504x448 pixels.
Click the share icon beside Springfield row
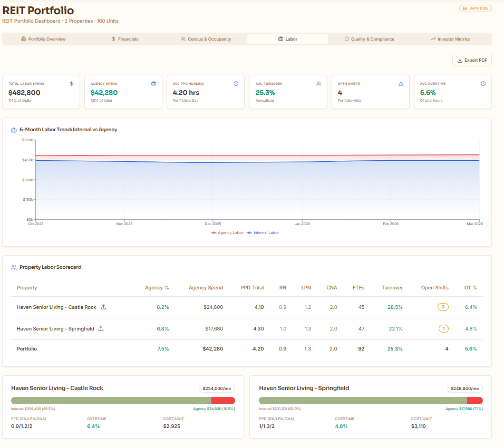pos(101,328)
